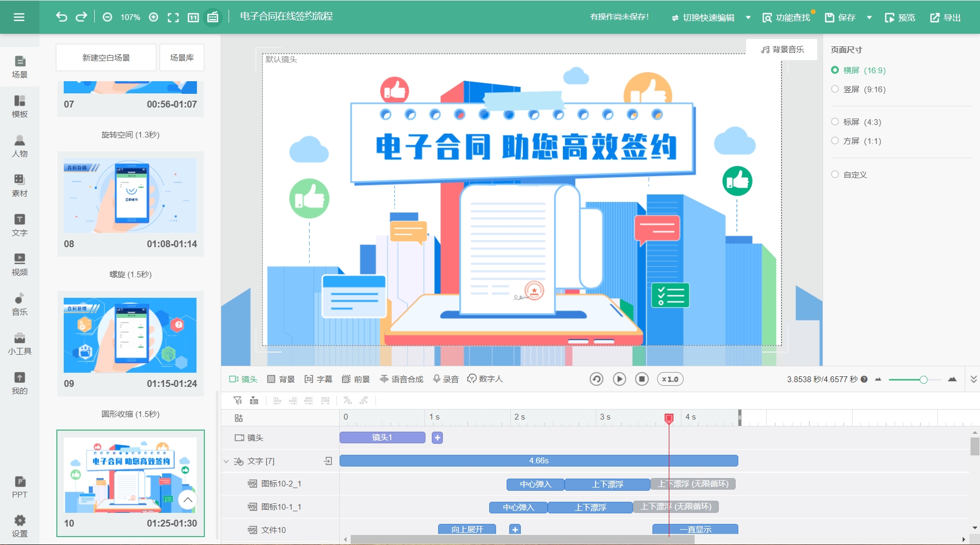Viewport: 980px width, 545px height.
Task: Fit canvas to screen icon
Action: [173, 17]
